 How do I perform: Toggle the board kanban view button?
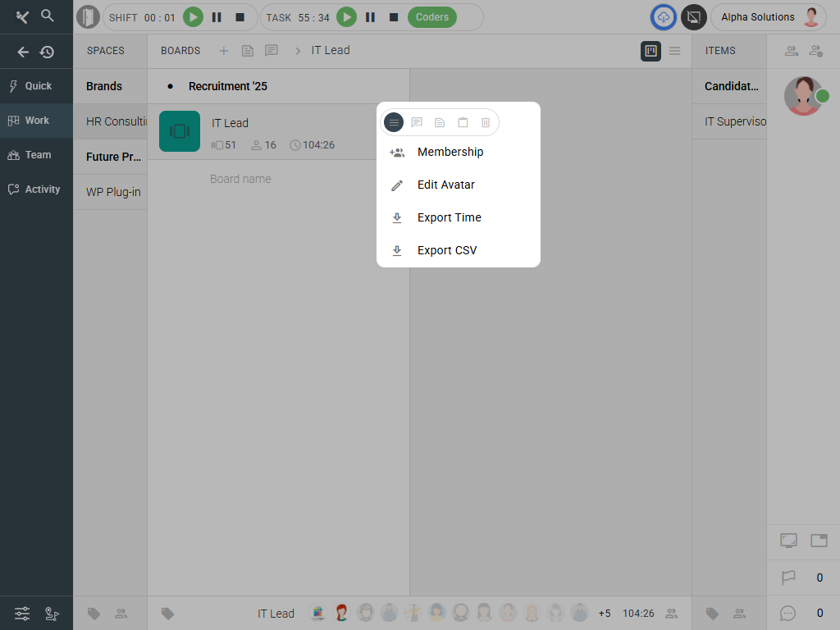click(651, 51)
